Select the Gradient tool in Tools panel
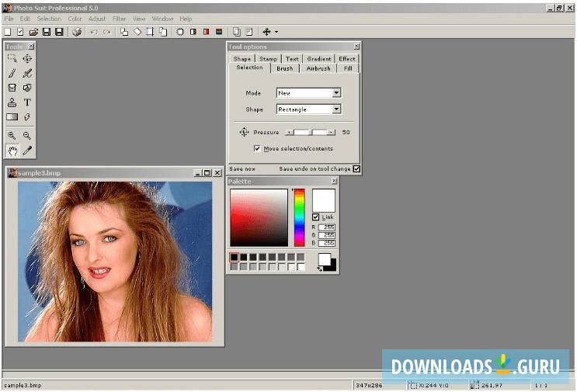577x392 pixels. click(x=12, y=117)
